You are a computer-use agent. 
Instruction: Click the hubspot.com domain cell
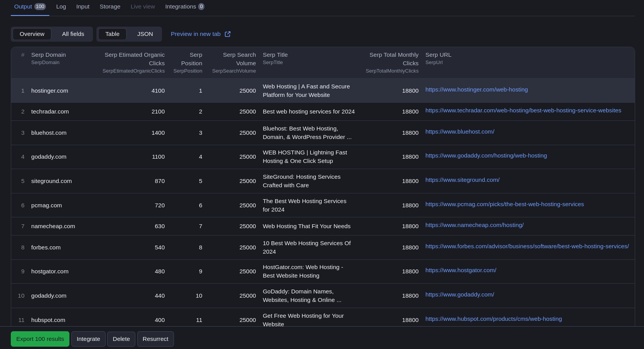(x=48, y=320)
